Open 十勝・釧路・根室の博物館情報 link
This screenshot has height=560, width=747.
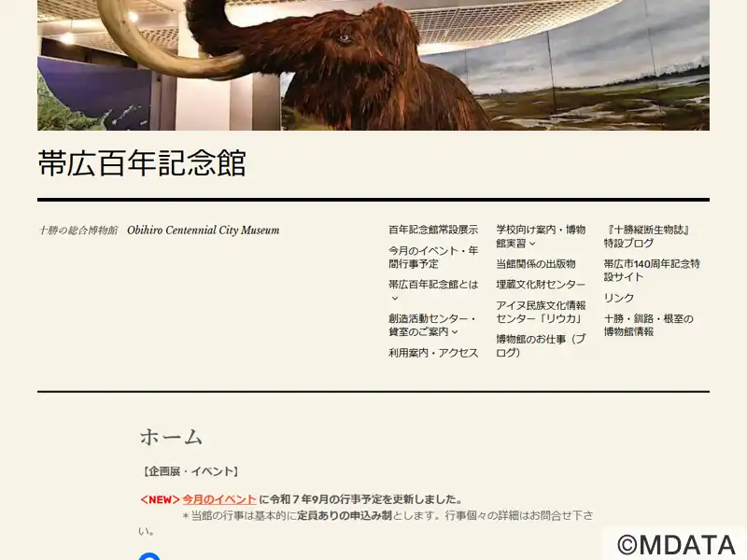[x=648, y=325]
